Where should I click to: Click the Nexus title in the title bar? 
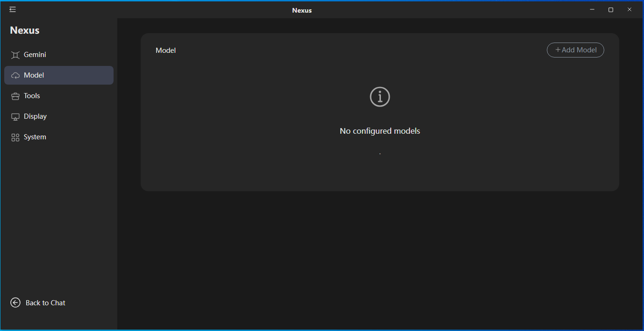pos(301,10)
